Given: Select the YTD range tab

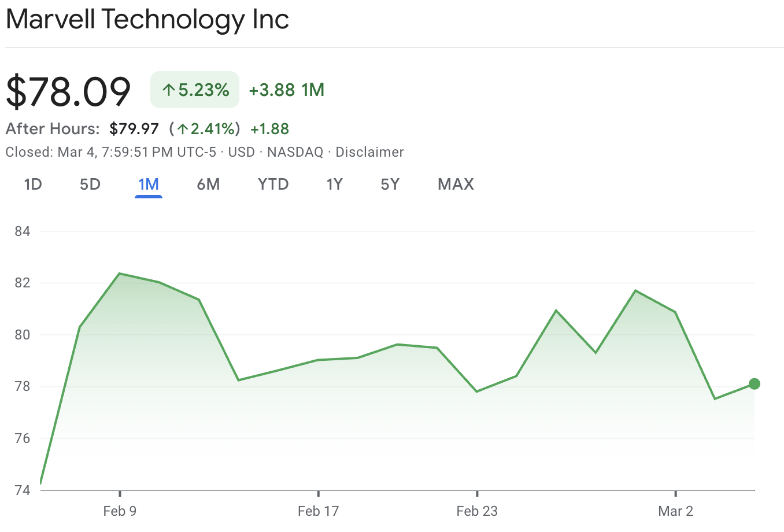Looking at the screenshot, I should tap(273, 184).
